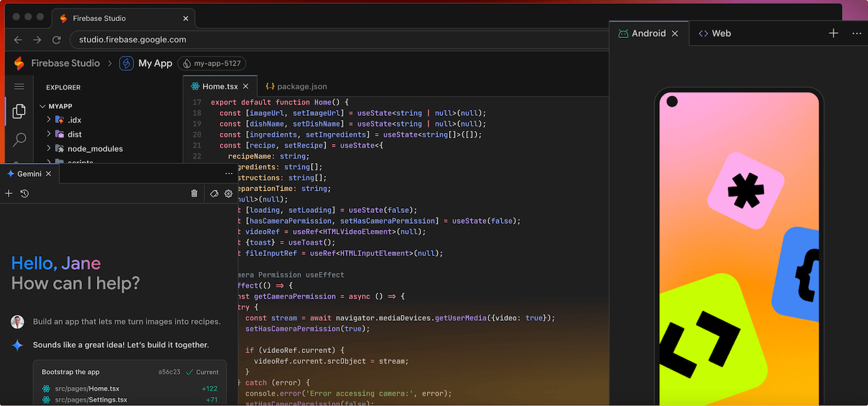Image resolution: width=868 pixels, height=406 pixels.
Task: Delete the Gemini chat with trash icon
Action: click(x=194, y=193)
